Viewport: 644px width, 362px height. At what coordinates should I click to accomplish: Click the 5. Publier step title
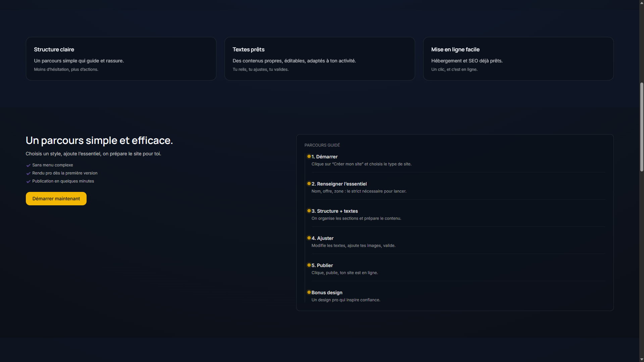pyautogui.click(x=322, y=265)
